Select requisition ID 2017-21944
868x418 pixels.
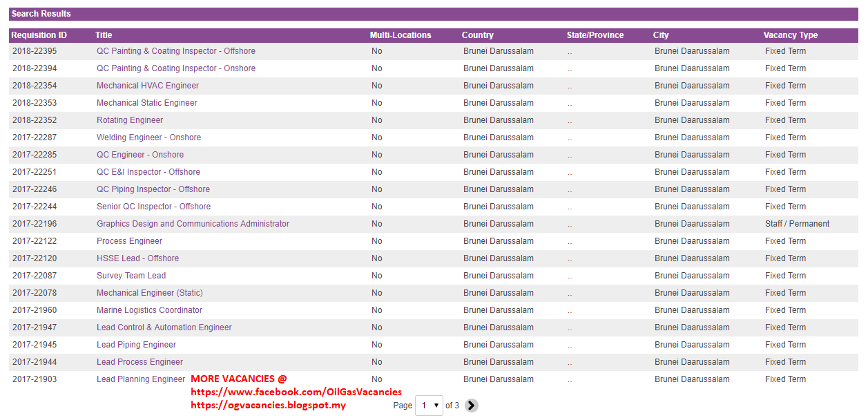[35, 362]
